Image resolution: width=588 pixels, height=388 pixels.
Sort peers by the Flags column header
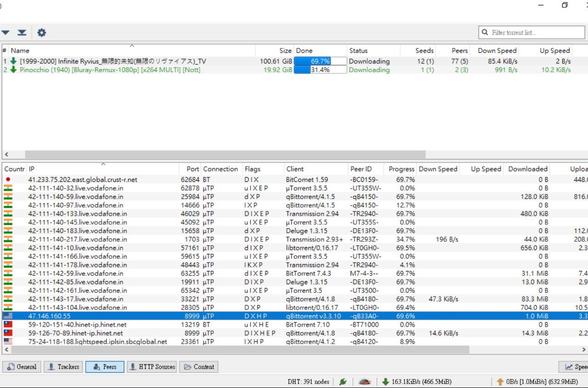point(263,169)
